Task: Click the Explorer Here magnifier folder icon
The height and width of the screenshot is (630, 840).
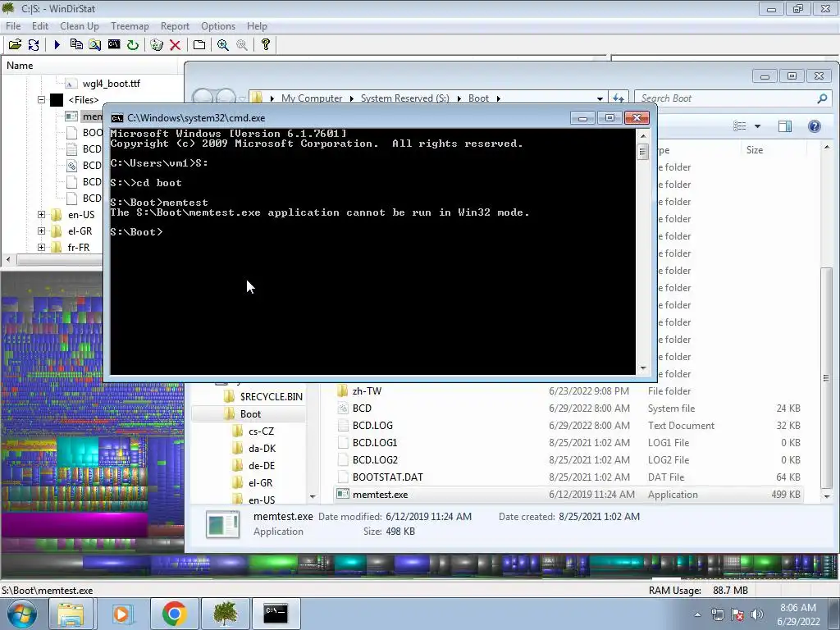Action: pos(95,45)
